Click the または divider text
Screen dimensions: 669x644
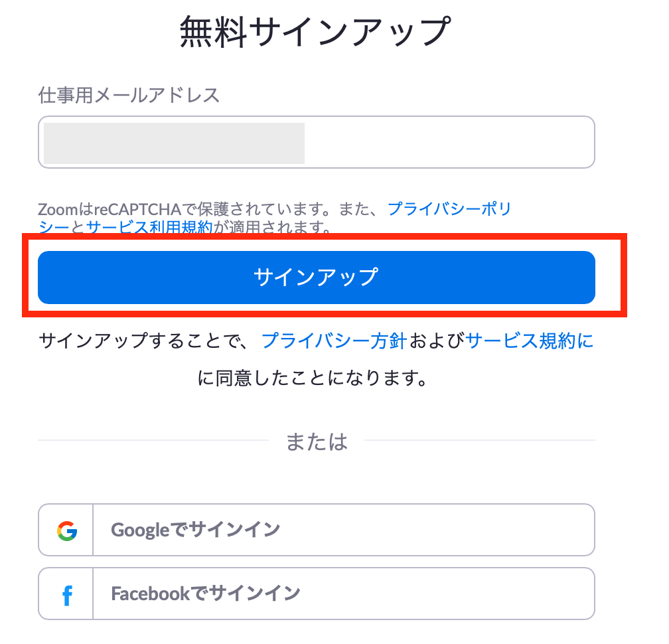click(x=317, y=442)
